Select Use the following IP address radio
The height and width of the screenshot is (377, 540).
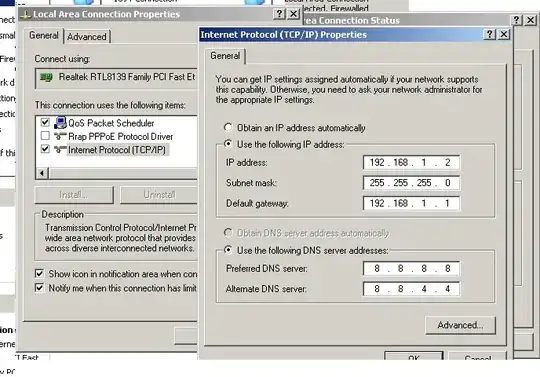[x=228, y=144]
